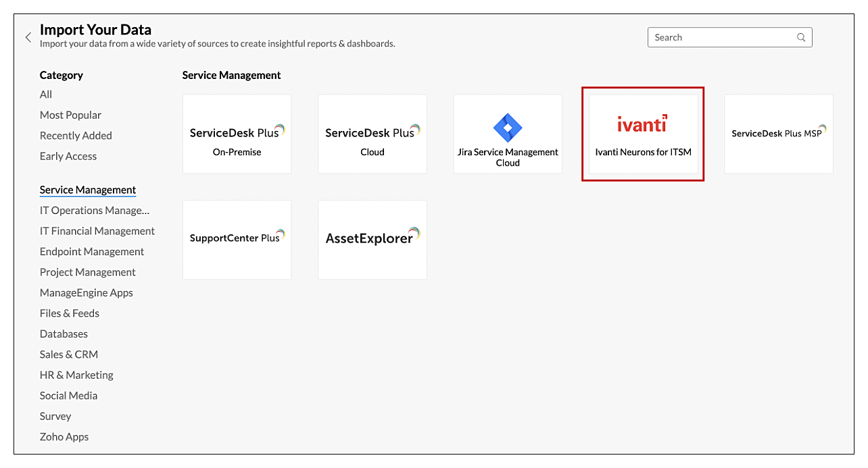This screenshot has height=468, width=868.
Task: Click the Jira blue diamond logo
Action: (508, 128)
